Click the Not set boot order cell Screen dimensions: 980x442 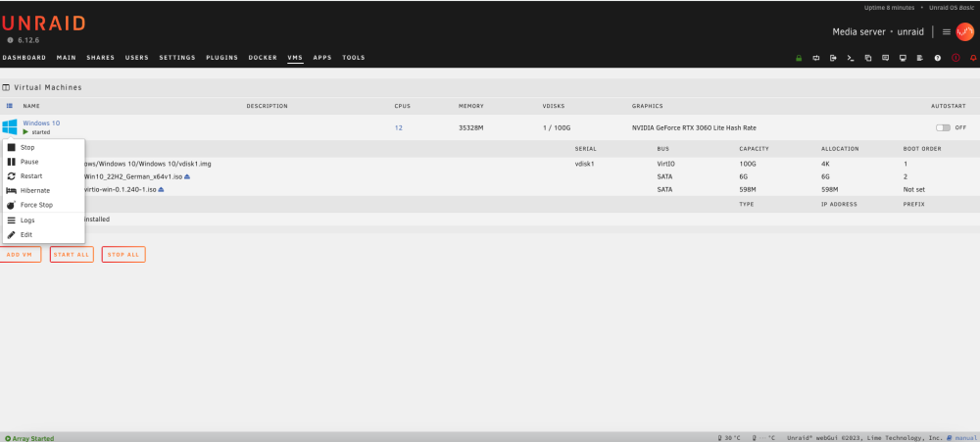pos(913,189)
